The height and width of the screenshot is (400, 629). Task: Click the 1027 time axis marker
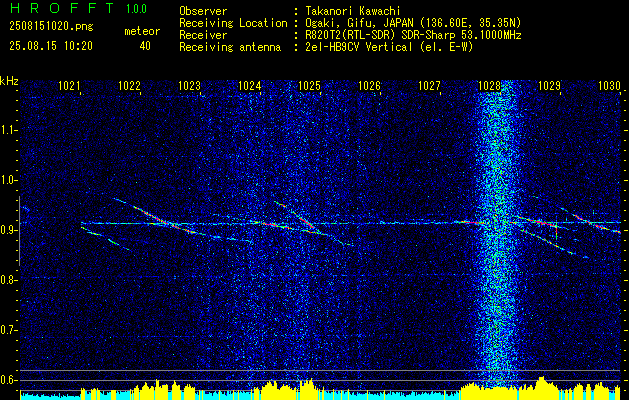click(429, 85)
